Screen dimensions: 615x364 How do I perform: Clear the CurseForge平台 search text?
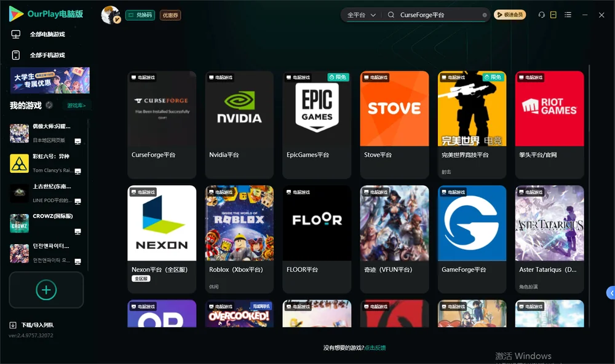(x=485, y=15)
